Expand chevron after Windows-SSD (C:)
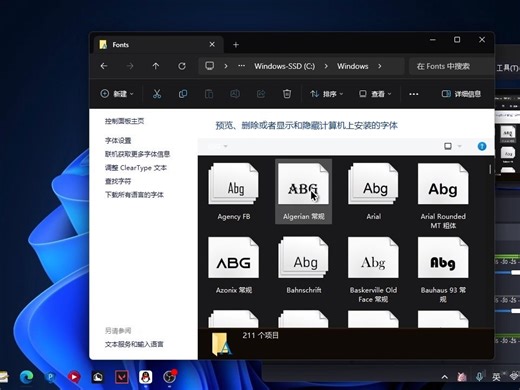The width and height of the screenshot is (520, 390). click(326, 66)
